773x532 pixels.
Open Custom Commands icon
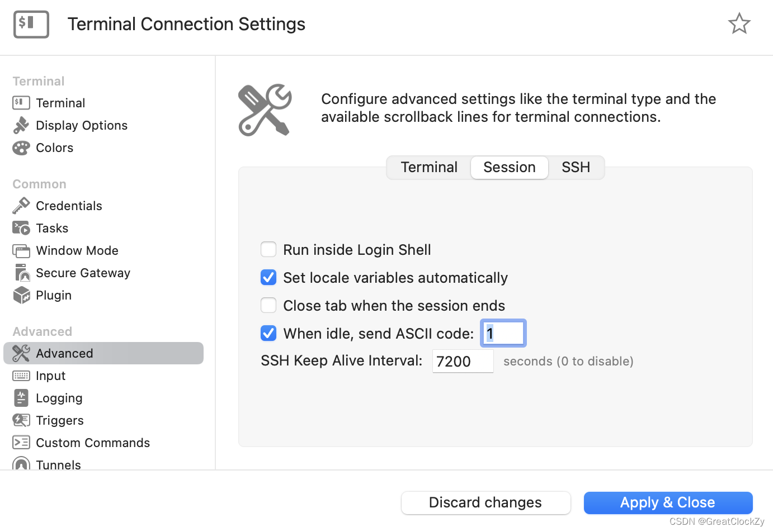[x=21, y=443]
